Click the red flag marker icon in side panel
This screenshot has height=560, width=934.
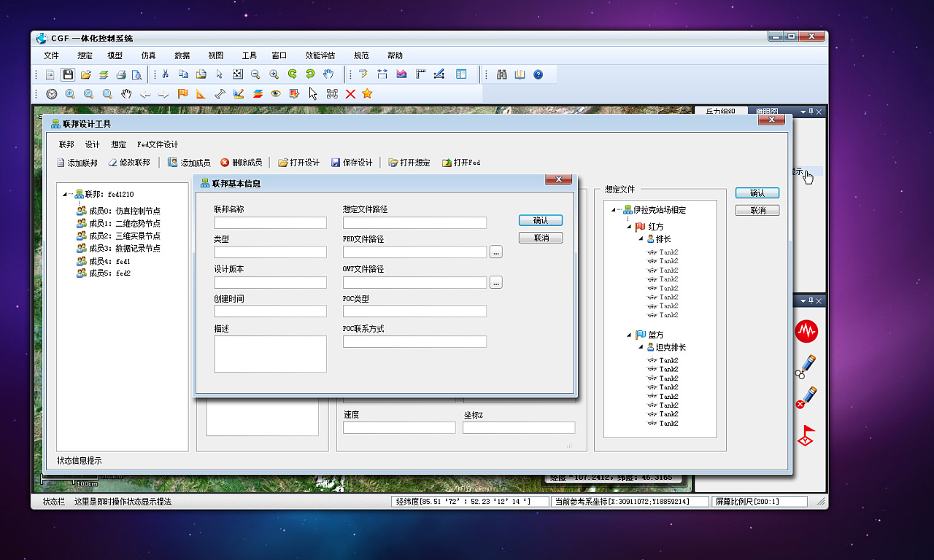pyautogui.click(x=806, y=435)
